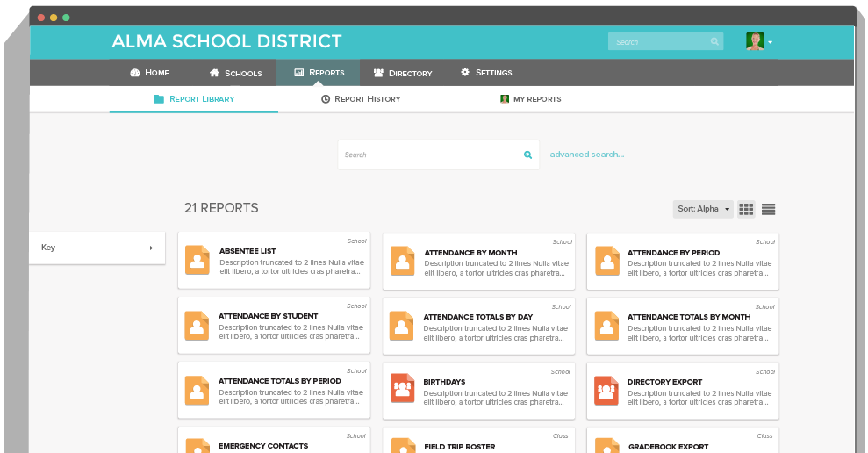Screen dimensions: 868x453
Task: Click the School tag on Absentee List
Action: [x=356, y=241]
